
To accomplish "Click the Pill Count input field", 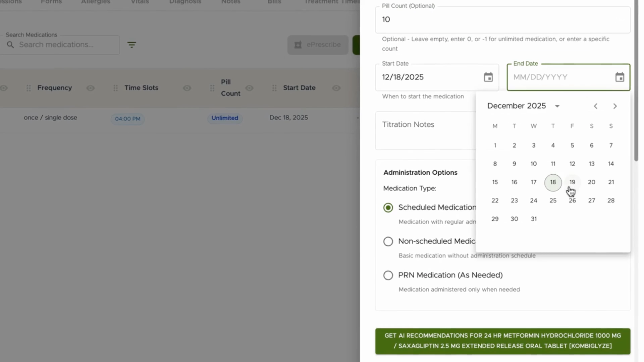I will pos(503,20).
